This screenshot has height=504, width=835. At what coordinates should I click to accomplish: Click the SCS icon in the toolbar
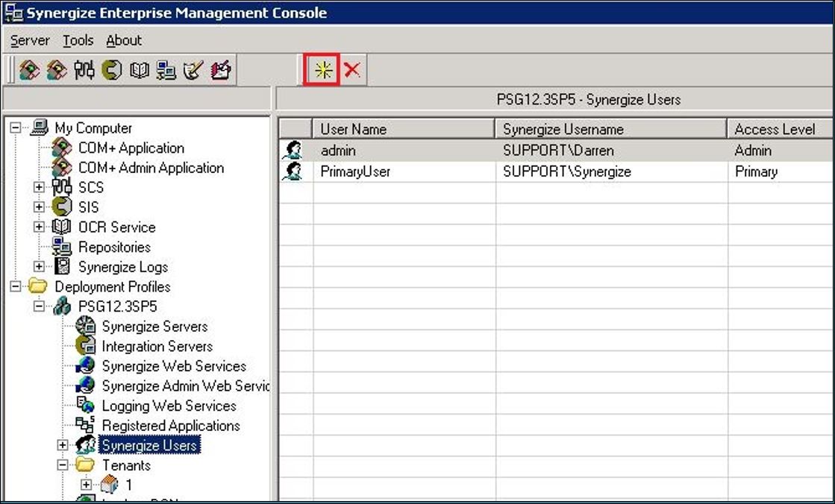click(x=84, y=70)
